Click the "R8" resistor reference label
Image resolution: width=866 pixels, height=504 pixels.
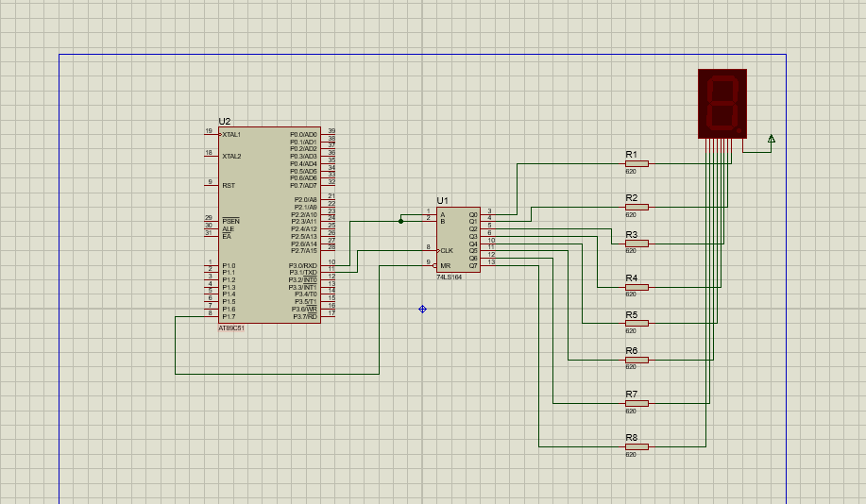click(x=631, y=437)
